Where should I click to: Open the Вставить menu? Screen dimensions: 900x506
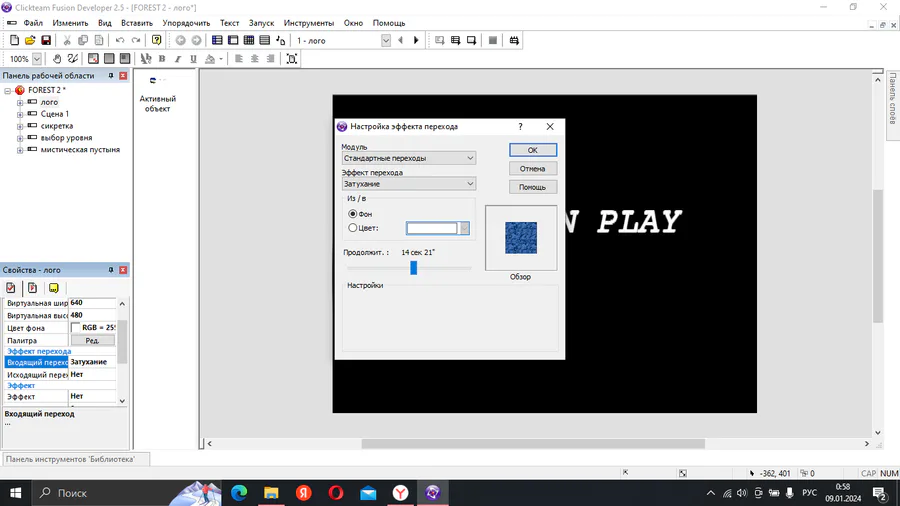137,22
